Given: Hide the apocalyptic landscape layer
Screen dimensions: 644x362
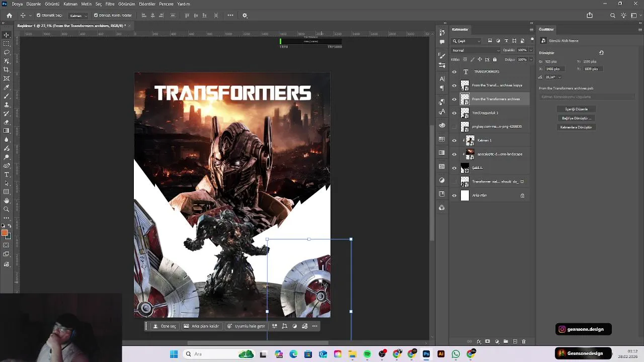Looking at the screenshot, I should tap(454, 154).
